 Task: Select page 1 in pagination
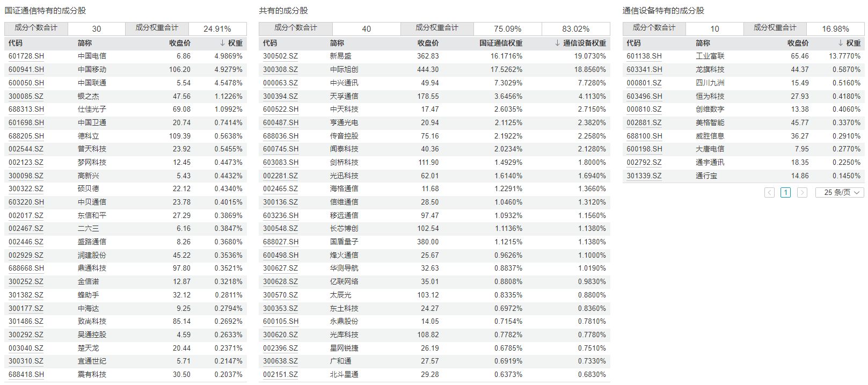pos(785,192)
